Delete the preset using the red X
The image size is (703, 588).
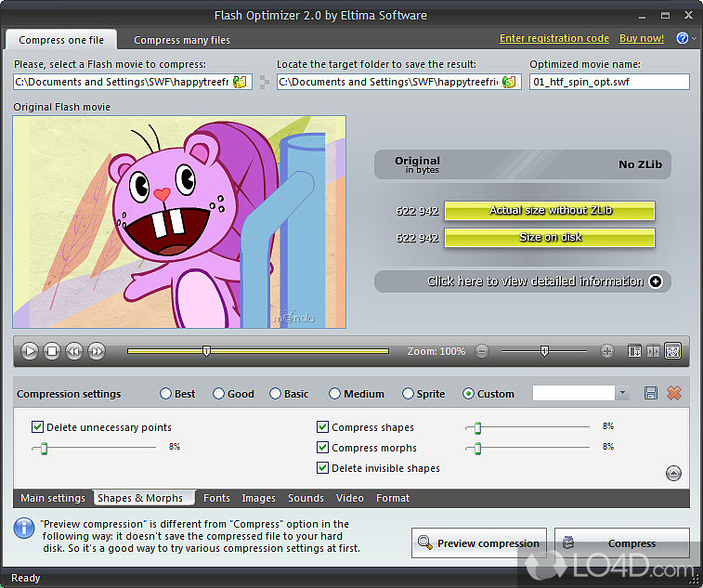point(674,394)
